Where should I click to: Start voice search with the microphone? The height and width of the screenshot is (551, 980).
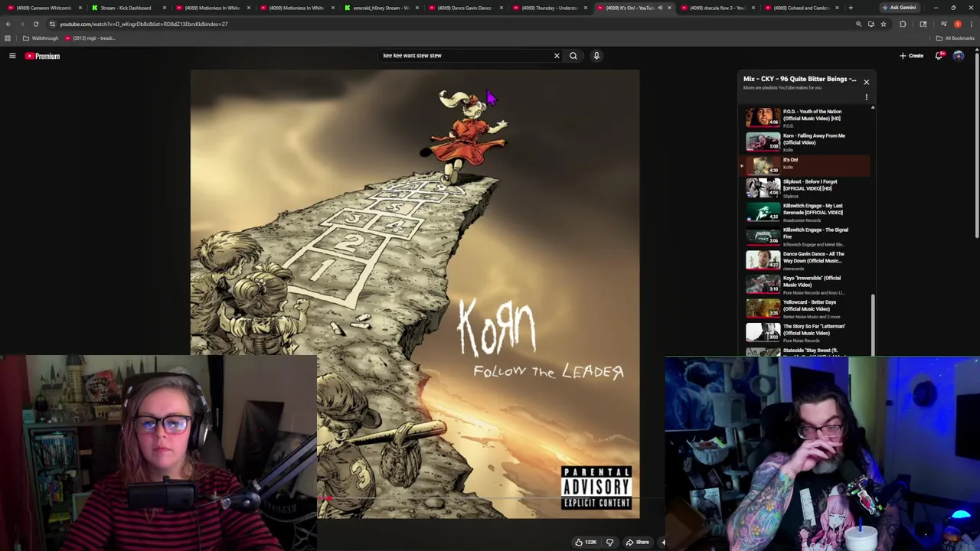596,56
